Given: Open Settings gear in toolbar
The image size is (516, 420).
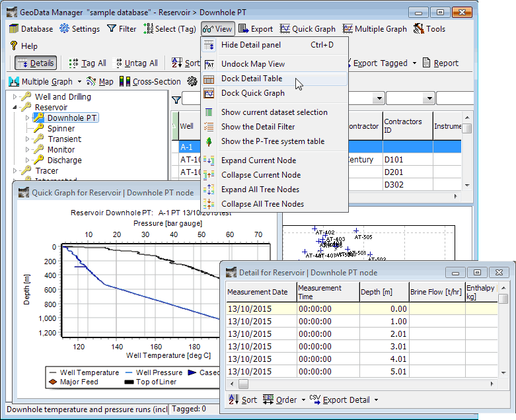Looking at the screenshot, I should (x=65, y=28).
